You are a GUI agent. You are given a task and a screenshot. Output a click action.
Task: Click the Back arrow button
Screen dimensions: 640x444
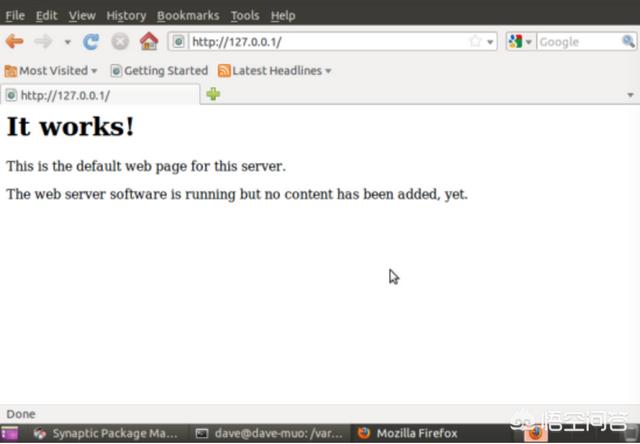[14, 42]
